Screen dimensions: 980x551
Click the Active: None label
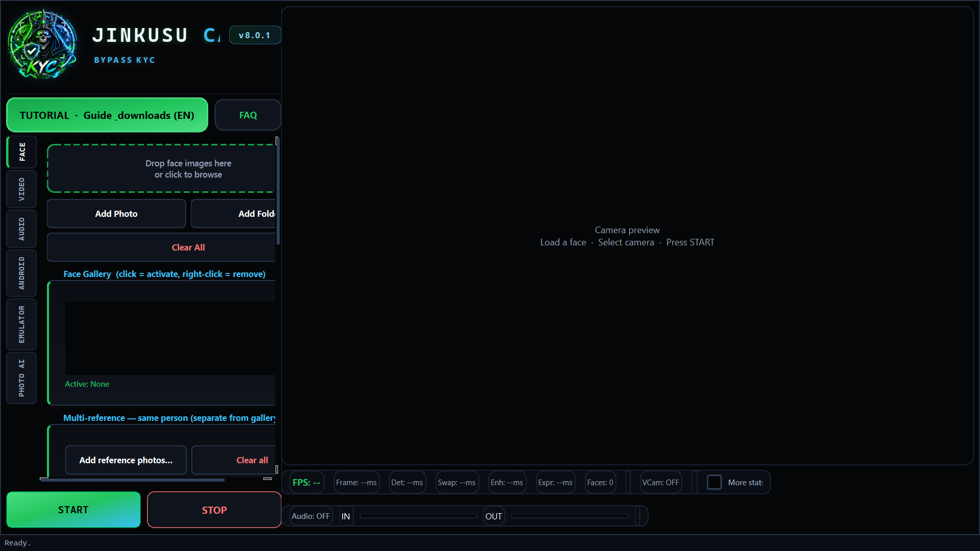pos(87,384)
